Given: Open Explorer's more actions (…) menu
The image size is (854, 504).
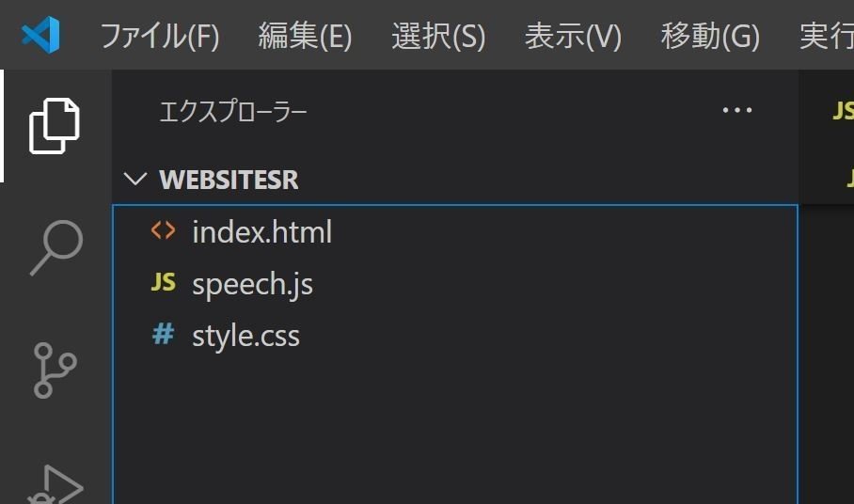Looking at the screenshot, I should click(736, 111).
